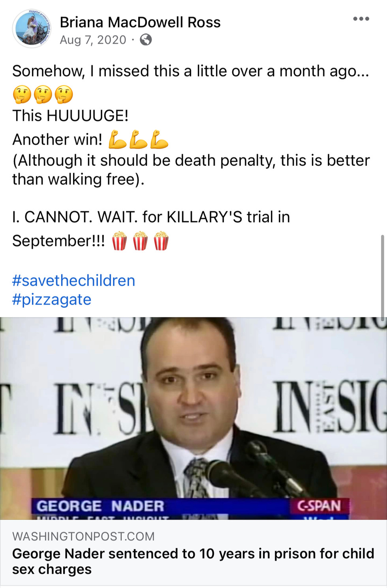
Task: Click the vertical scrollbar handle
Action: pos(382,277)
